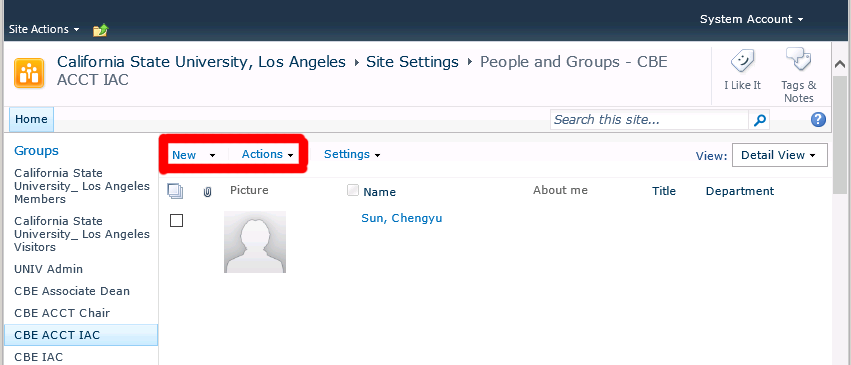Open the System Account menu
Viewport: 851px width, 365px height.
coord(751,20)
